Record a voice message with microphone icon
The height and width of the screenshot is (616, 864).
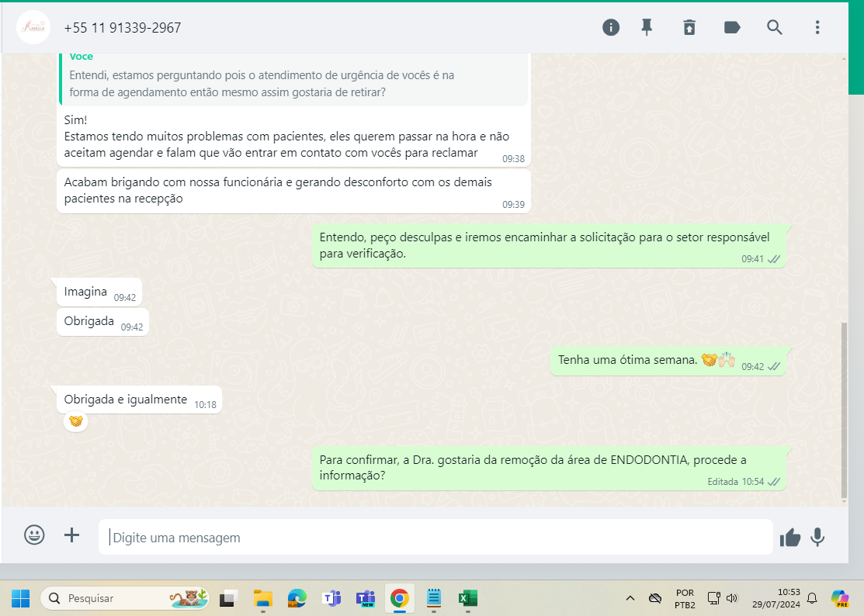(817, 538)
